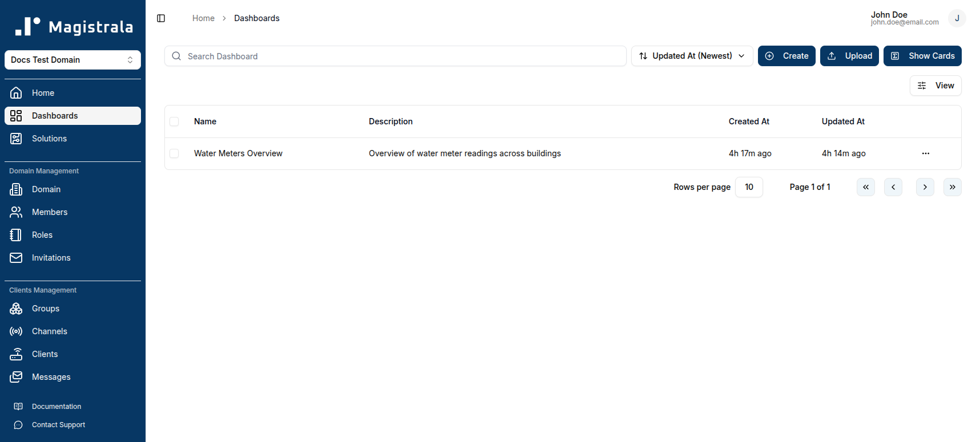
Task: Change the rows per page value 10
Action: pos(749,187)
